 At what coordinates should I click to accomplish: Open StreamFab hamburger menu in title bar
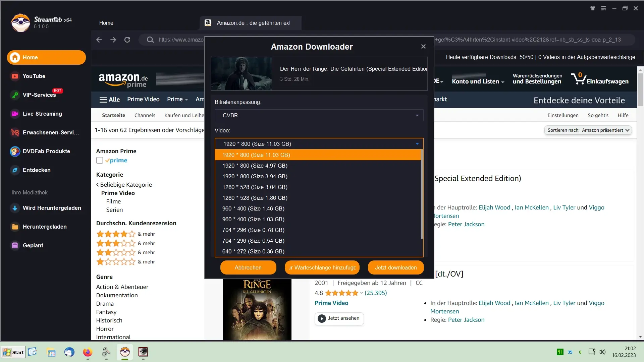603,8
